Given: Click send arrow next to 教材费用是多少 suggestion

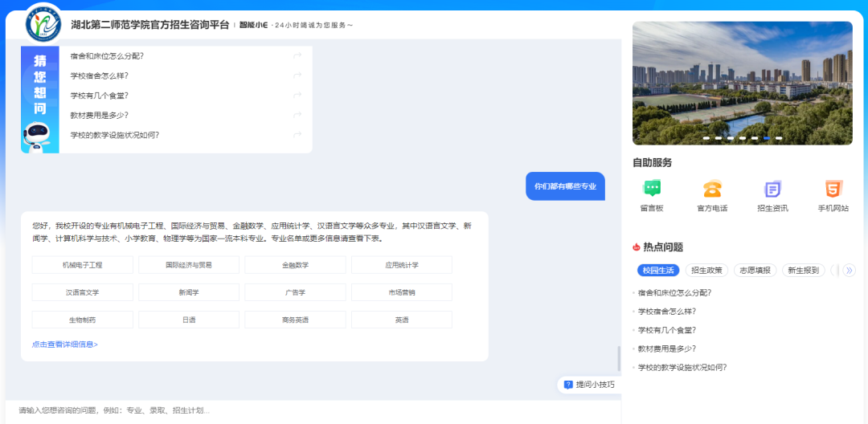Looking at the screenshot, I should point(297,115).
